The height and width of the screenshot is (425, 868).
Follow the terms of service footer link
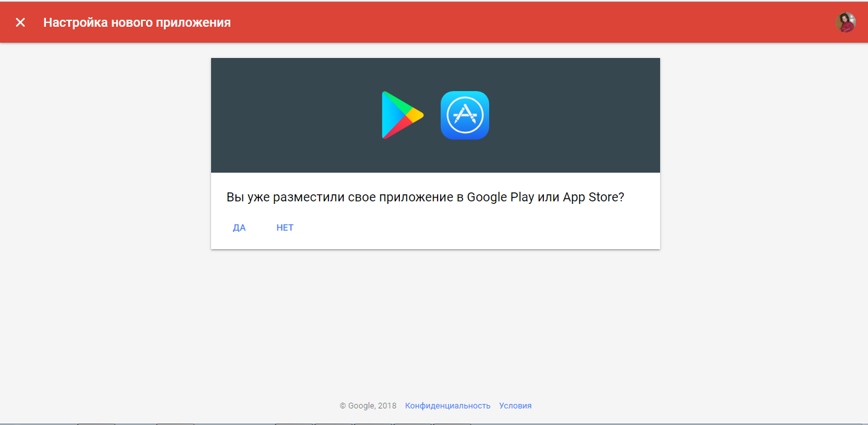click(515, 405)
